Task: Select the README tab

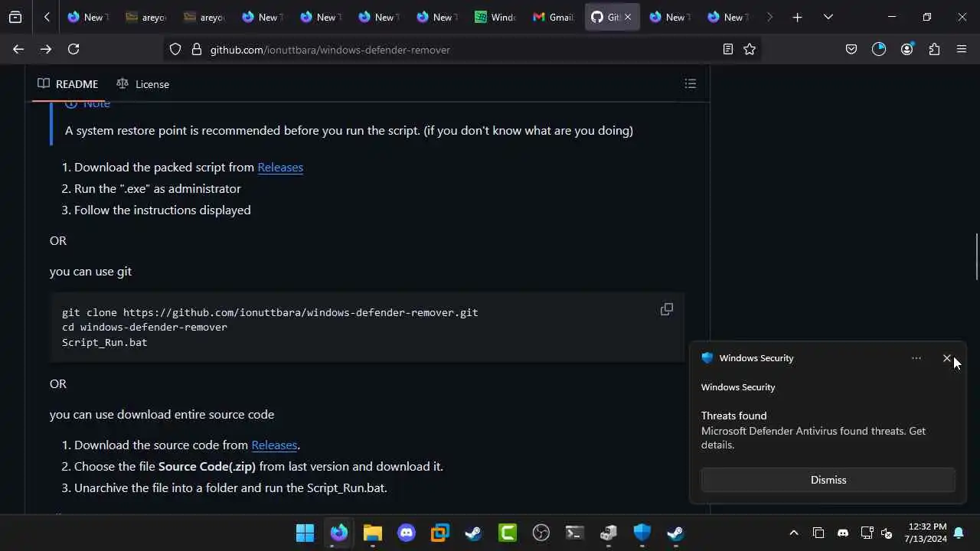Action: (68, 84)
